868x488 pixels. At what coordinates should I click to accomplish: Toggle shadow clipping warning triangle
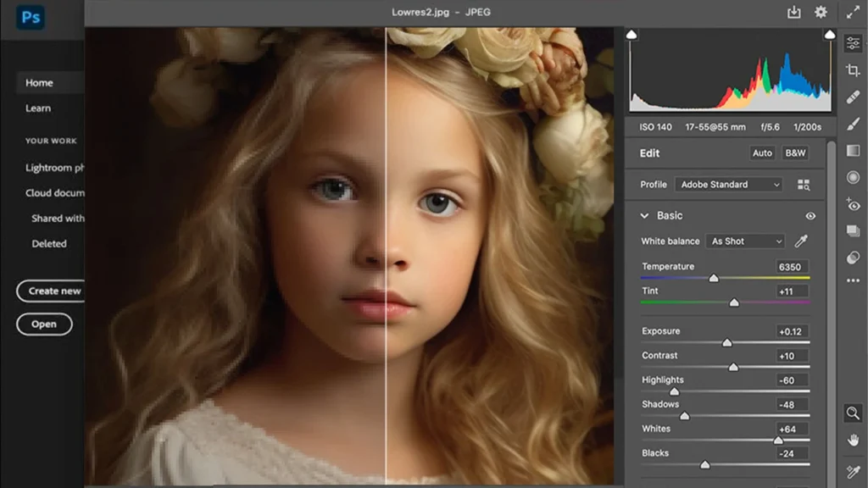tap(631, 35)
